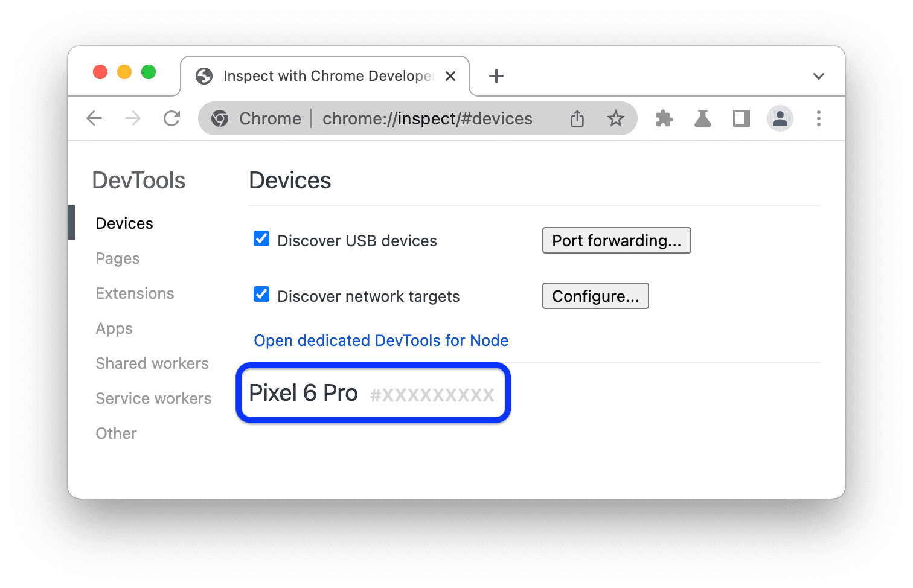Image resolution: width=913 pixels, height=588 pixels.
Task: Bookmark this page with the star icon
Action: [x=616, y=118]
